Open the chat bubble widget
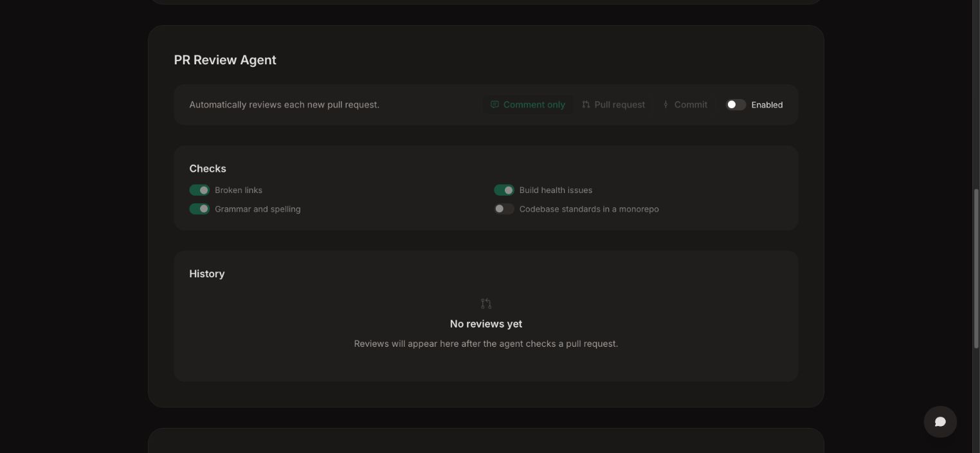Image resolution: width=980 pixels, height=453 pixels. [x=940, y=422]
